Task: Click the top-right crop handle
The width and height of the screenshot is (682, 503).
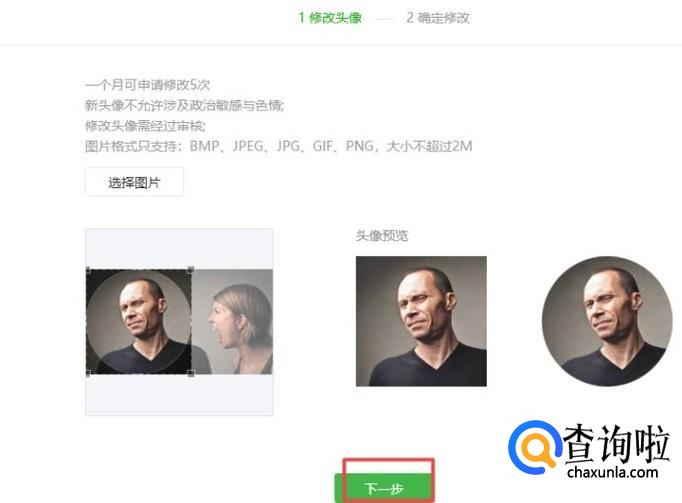Action: [191, 270]
